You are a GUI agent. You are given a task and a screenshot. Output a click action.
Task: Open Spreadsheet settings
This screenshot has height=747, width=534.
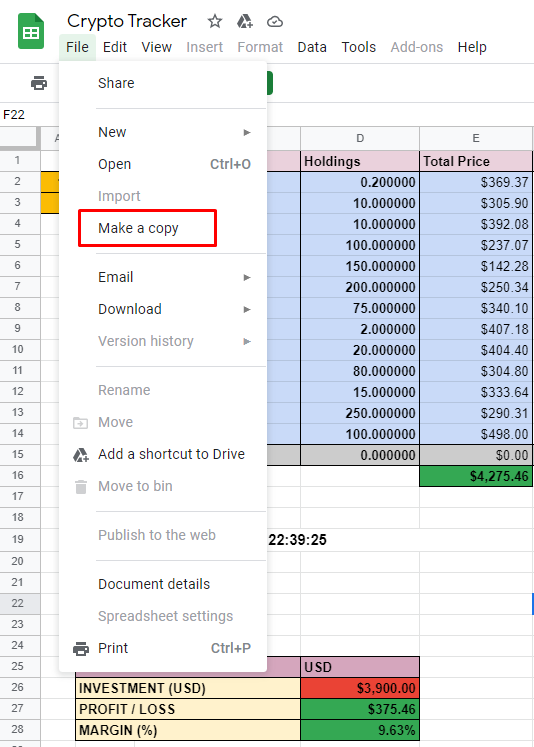point(163,616)
